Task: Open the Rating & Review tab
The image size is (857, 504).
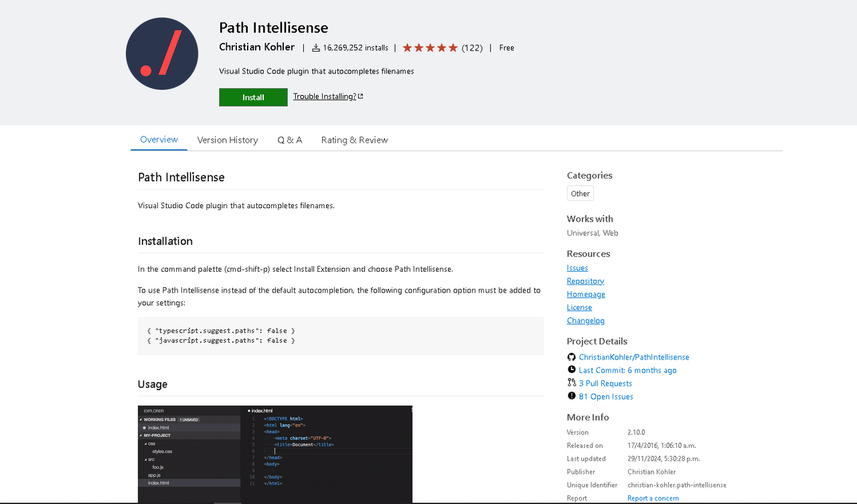Action: pos(354,140)
